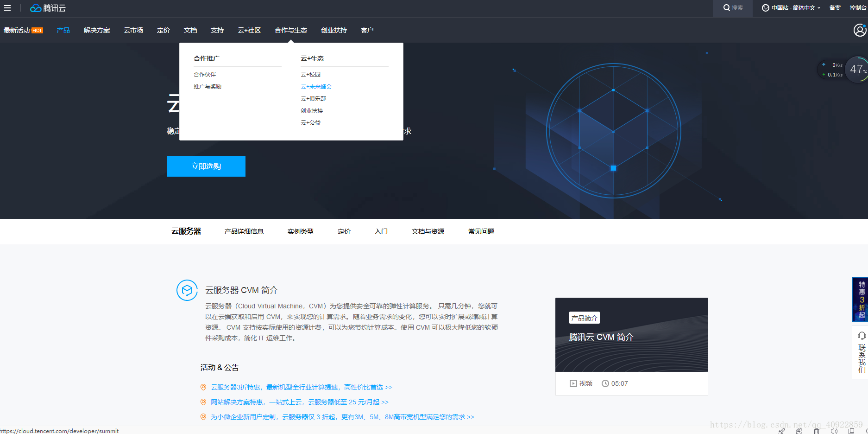Click location pin beside 网站解决方案特惠
The height and width of the screenshot is (434, 868).
click(203, 402)
